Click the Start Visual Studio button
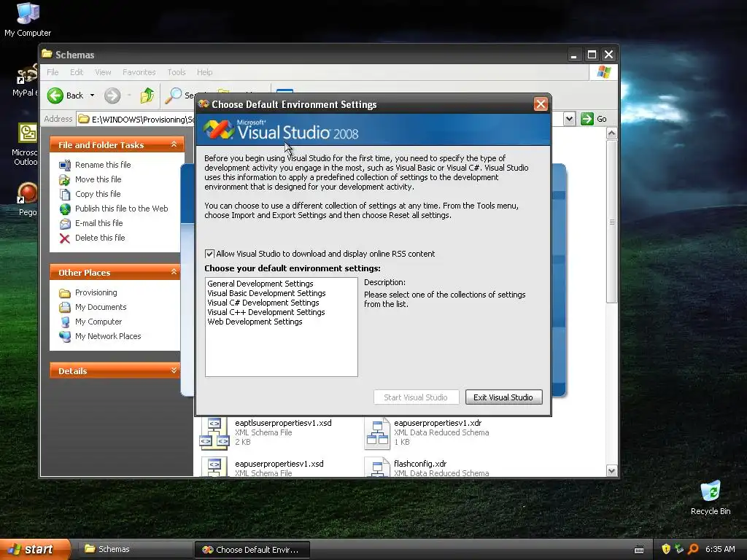747x560 pixels. point(416,397)
